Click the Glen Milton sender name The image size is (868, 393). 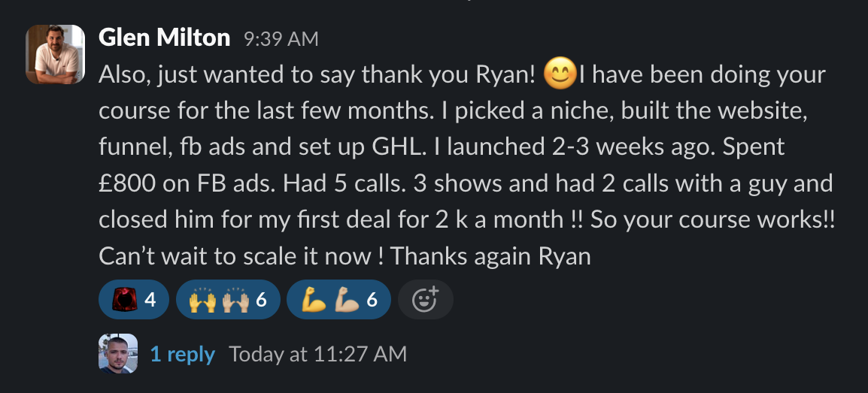[x=165, y=38]
